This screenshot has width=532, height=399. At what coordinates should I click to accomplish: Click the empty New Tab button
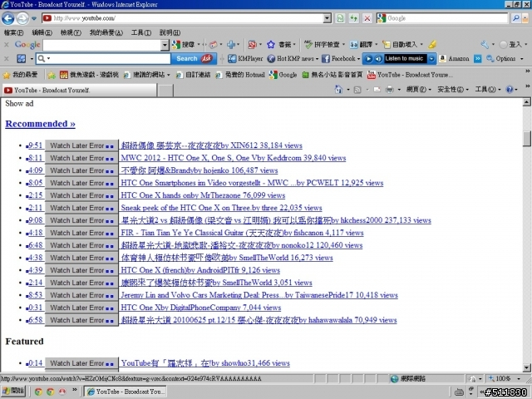click(x=166, y=91)
